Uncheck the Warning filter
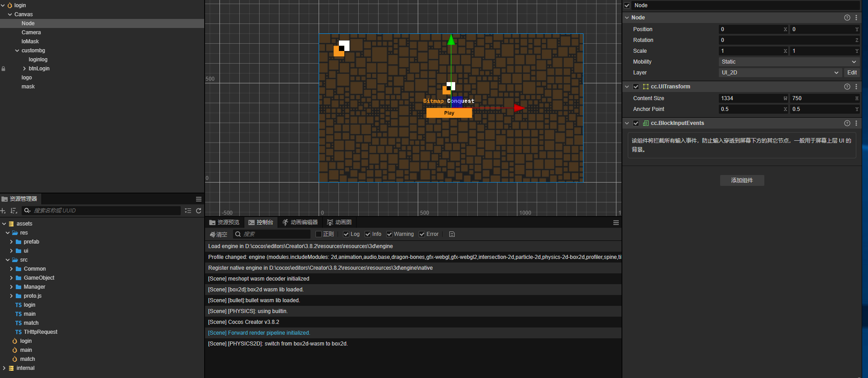 point(389,234)
